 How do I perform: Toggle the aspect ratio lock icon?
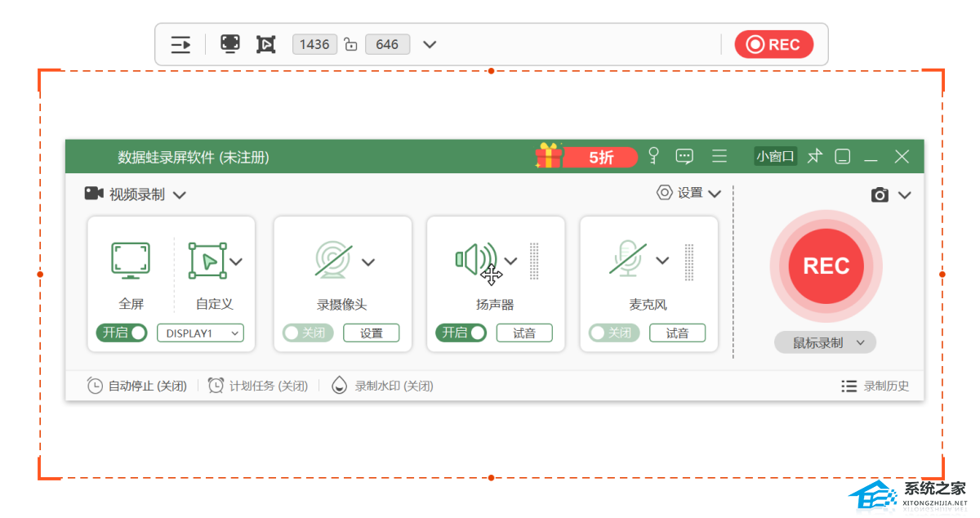point(350,44)
